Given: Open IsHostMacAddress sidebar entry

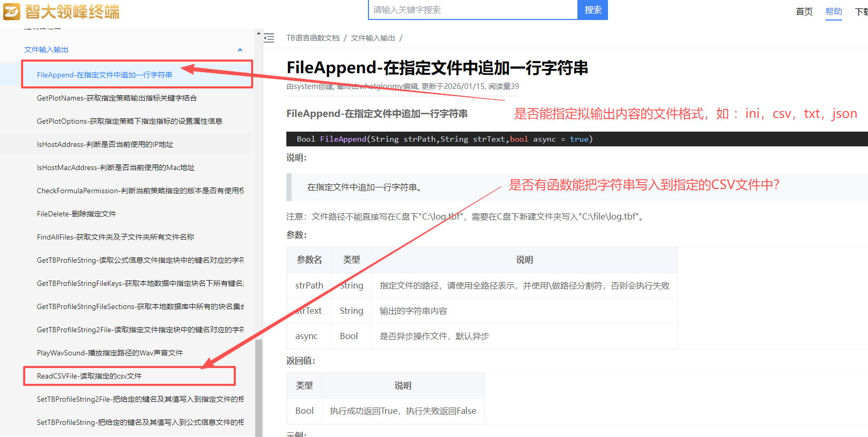Looking at the screenshot, I should 115,167.
